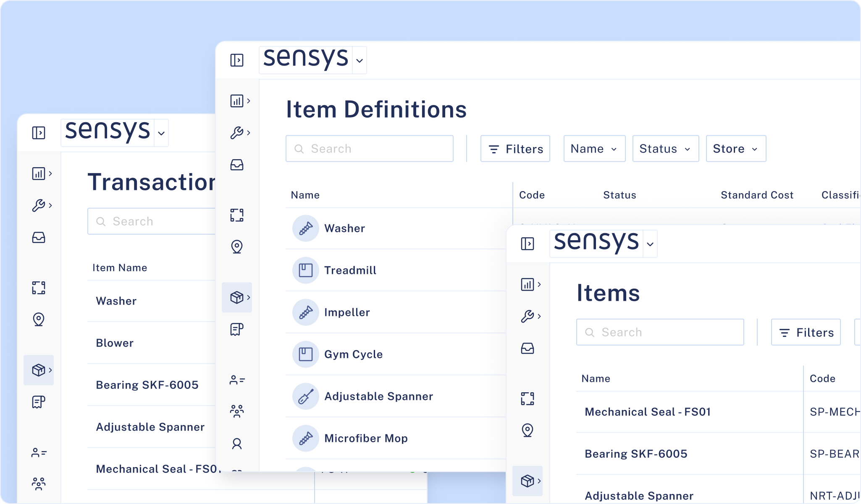Sort by Standard Cost column header
861x504 pixels.
click(757, 195)
